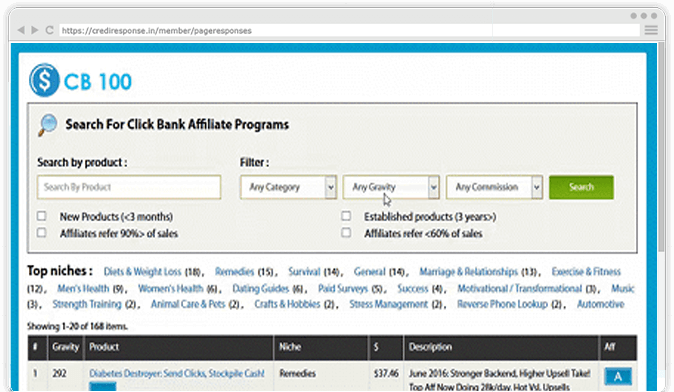Image resolution: width=674 pixels, height=392 pixels.
Task: Click the magnifying glass search icon
Action: [x=48, y=125]
